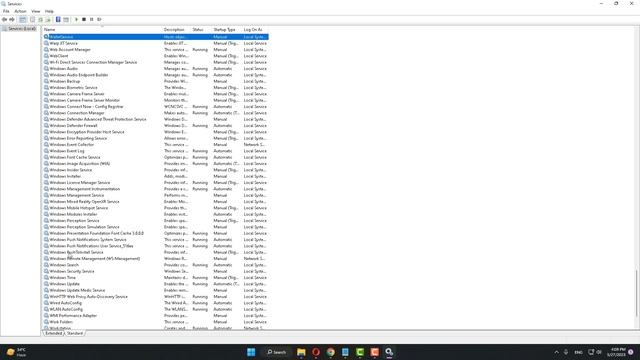
Task: Switch to the Extended tab
Action: point(53,333)
